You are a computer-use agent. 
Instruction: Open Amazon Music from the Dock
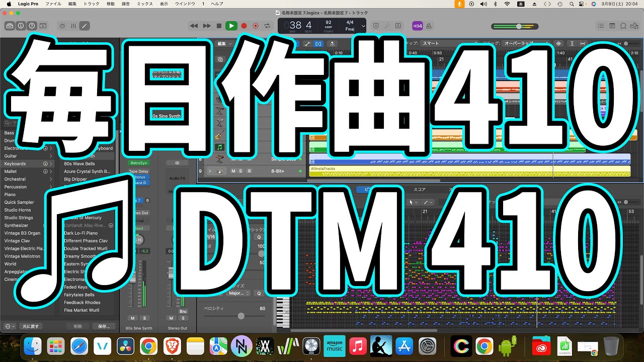[x=335, y=346]
